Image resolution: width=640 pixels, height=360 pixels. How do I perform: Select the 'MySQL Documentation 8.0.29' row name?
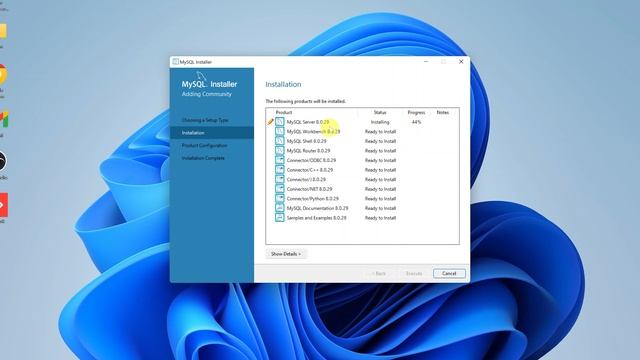point(317,208)
